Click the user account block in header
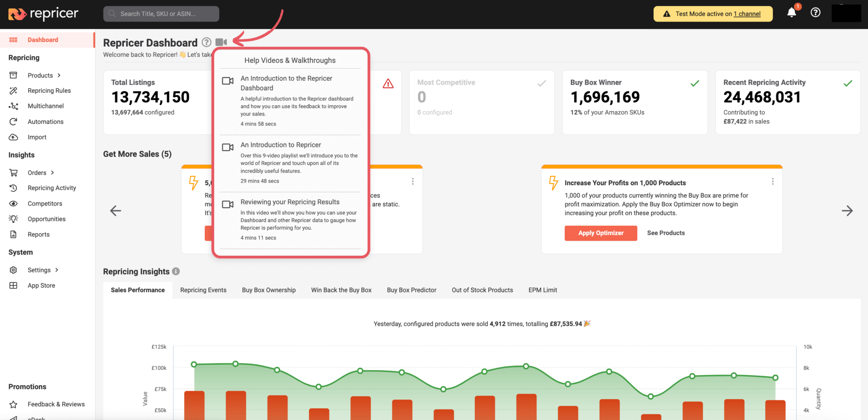The height and width of the screenshot is (420, 868). coord(846,13)
